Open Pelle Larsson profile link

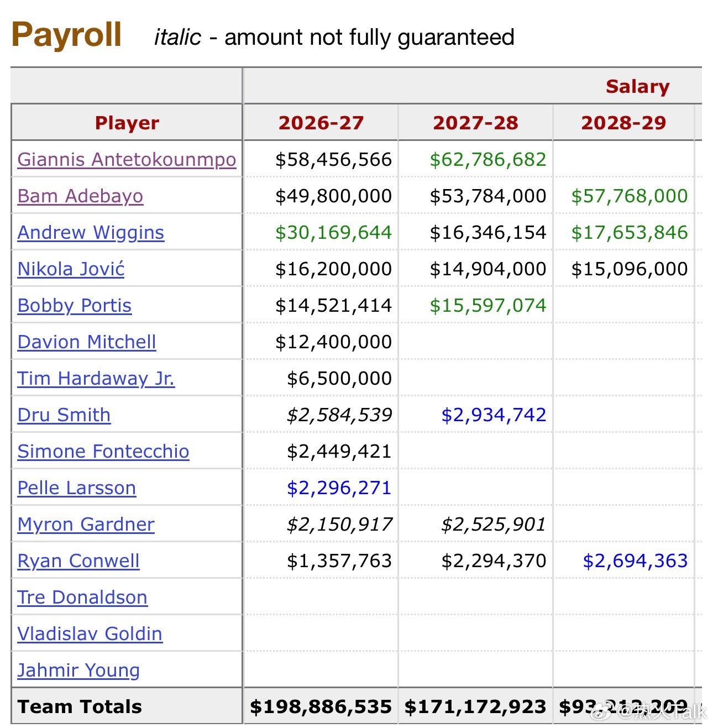tap(77, 488)
